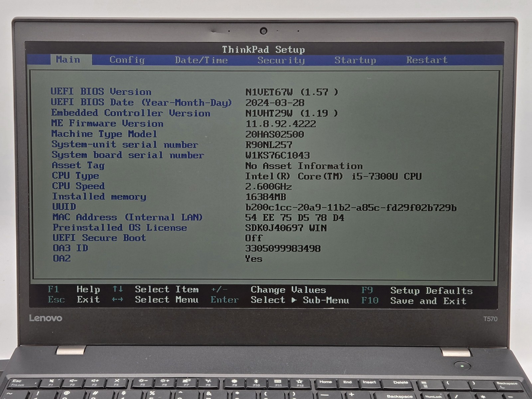
Task: Select memory value 16384MB
Action: (266, 197)
